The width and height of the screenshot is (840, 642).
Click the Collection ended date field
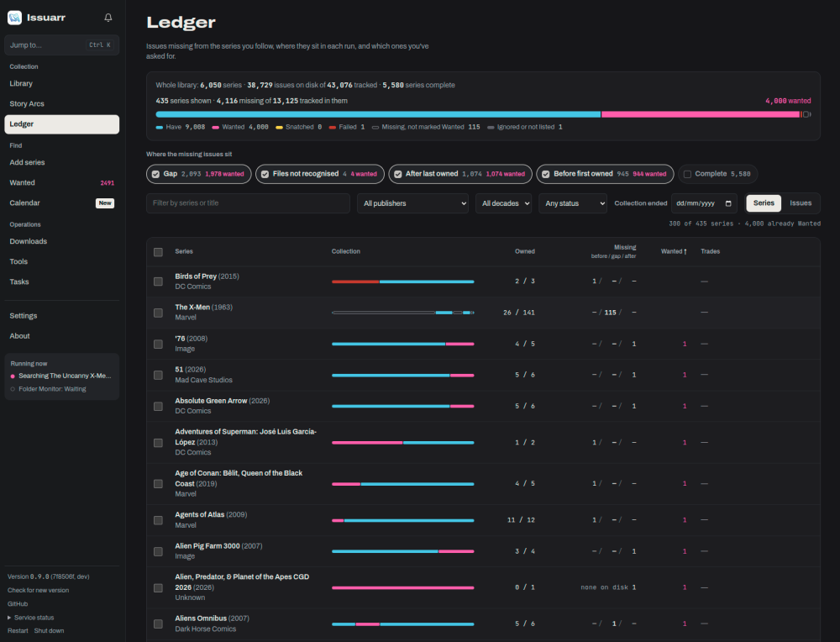tap(704, 203)
